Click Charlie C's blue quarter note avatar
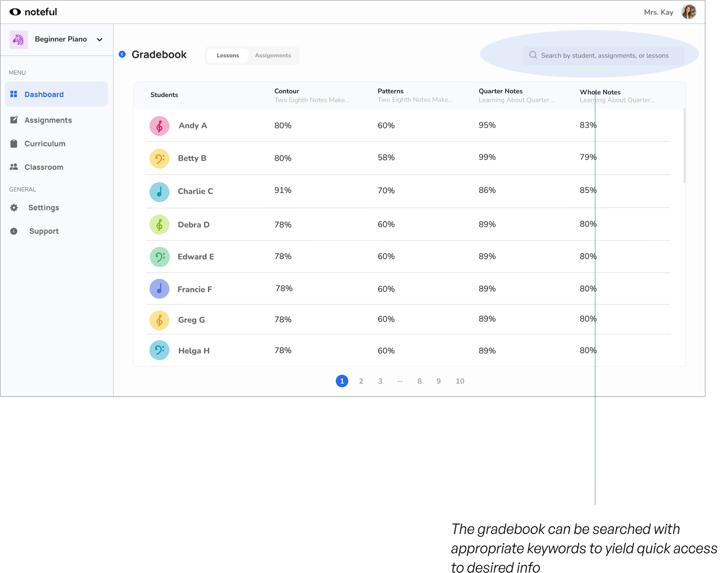Screen dimensions: 728x573 159,192
